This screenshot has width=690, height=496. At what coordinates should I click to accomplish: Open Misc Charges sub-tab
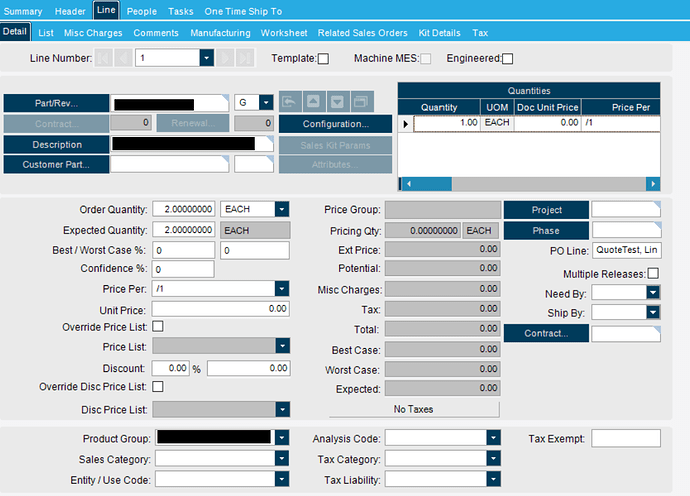point(93,33)
